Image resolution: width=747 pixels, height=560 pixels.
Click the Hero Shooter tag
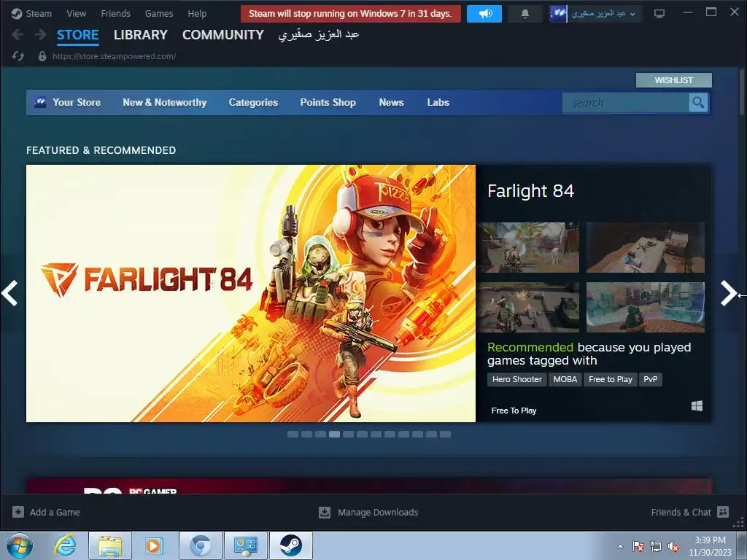pyautogui.click(x=517, y=379)
